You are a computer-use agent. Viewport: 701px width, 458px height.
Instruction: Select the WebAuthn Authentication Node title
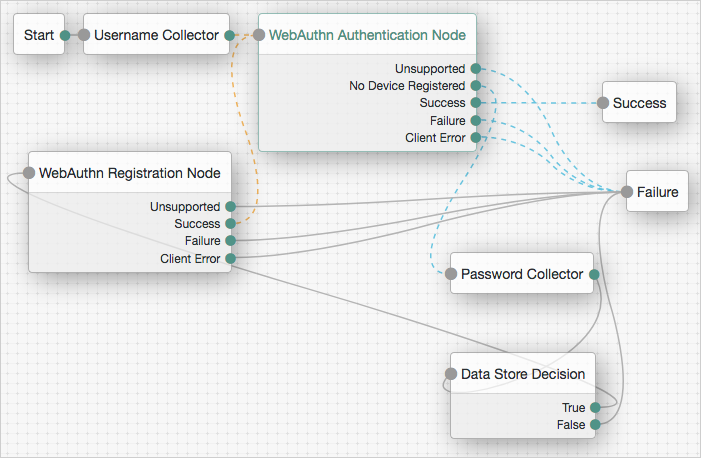pos(367,35)
